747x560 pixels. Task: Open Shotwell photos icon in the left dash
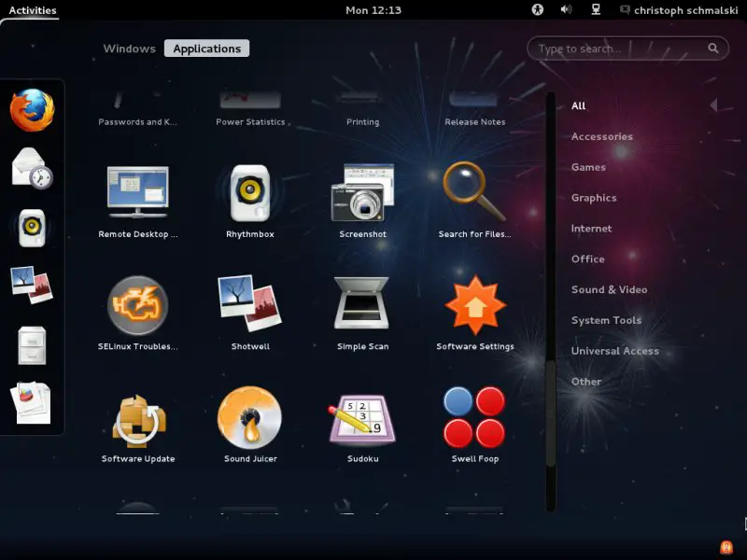32,285
